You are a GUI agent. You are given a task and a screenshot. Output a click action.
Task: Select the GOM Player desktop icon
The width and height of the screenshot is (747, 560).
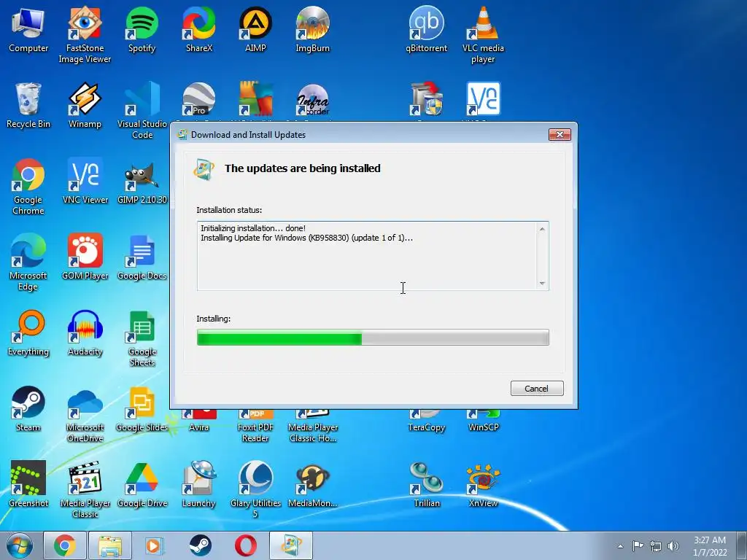pyautogui.click(x=85, y=257)
